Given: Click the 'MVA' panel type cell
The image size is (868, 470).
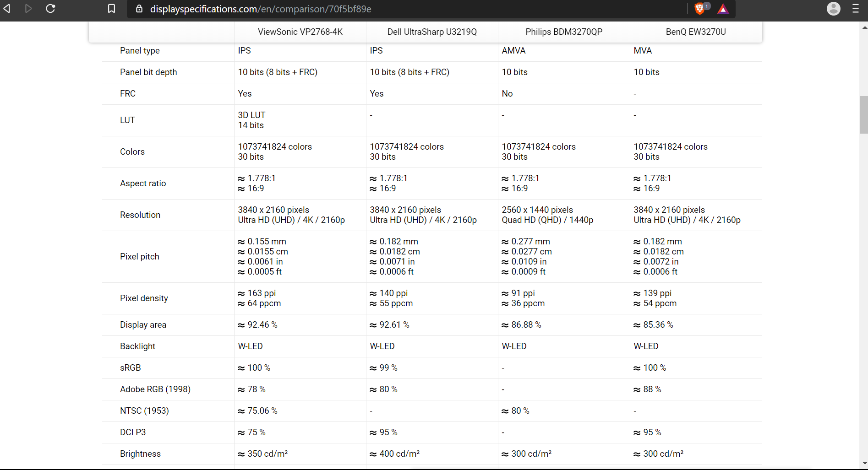Looking at the screenshot, I should click(643, 51).
